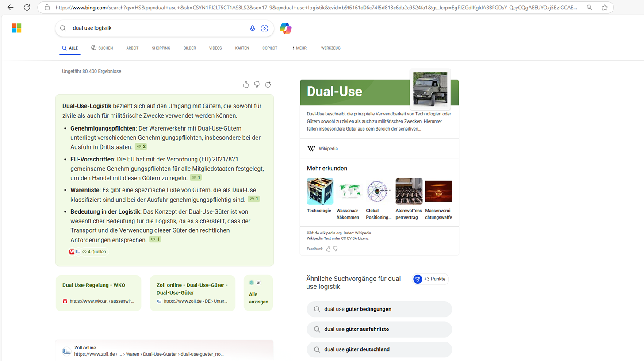Give the AI answer a thumbs down

click(x=257, y=84)
